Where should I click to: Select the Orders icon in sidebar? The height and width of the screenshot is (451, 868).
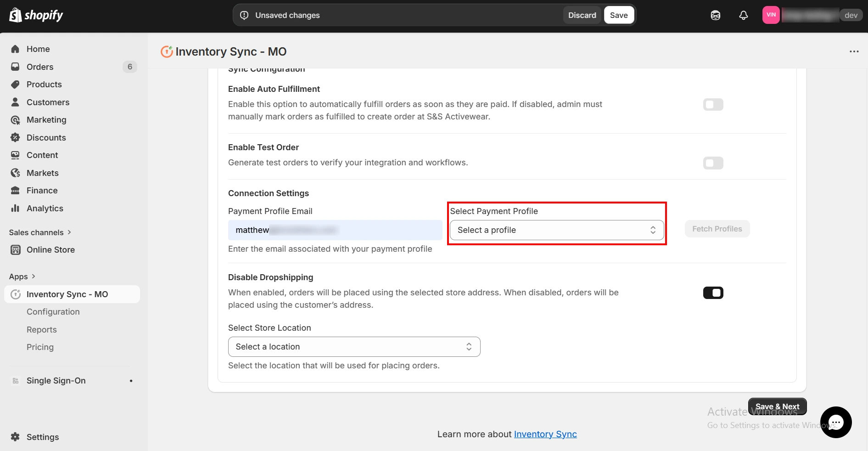pos(15,67)
